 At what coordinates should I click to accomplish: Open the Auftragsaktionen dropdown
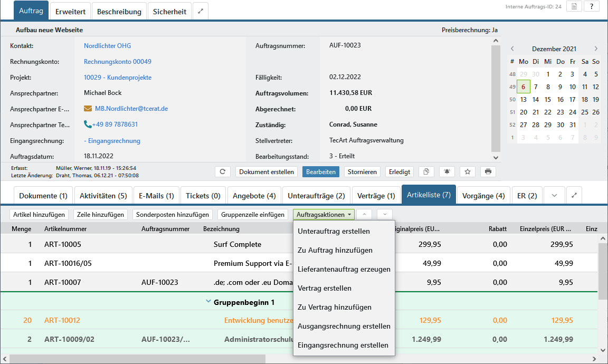[x=324, y=215]
